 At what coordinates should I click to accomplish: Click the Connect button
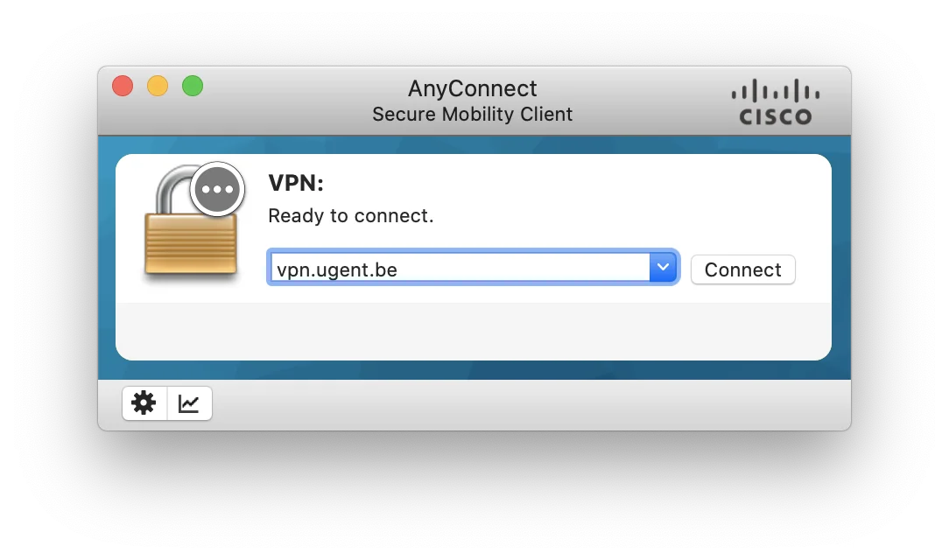point(742,269)
